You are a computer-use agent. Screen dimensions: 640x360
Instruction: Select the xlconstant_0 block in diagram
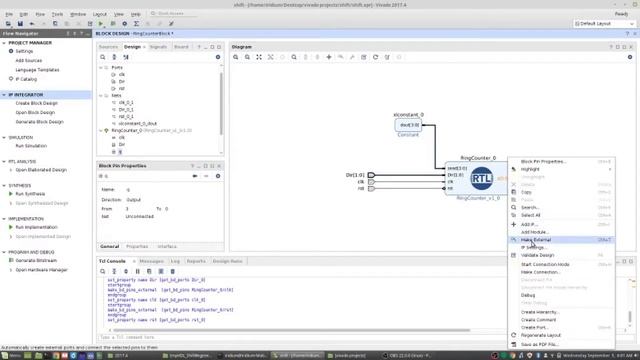coord(408,125)
